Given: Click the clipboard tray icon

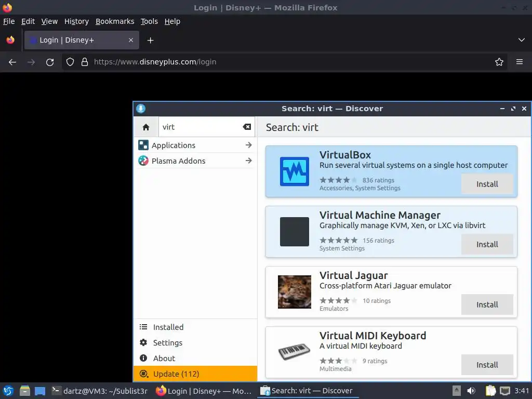Looking at the screenshot, I should pos(490,391).
